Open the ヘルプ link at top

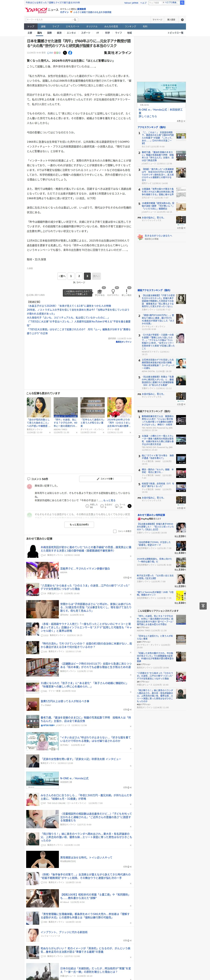143,3
